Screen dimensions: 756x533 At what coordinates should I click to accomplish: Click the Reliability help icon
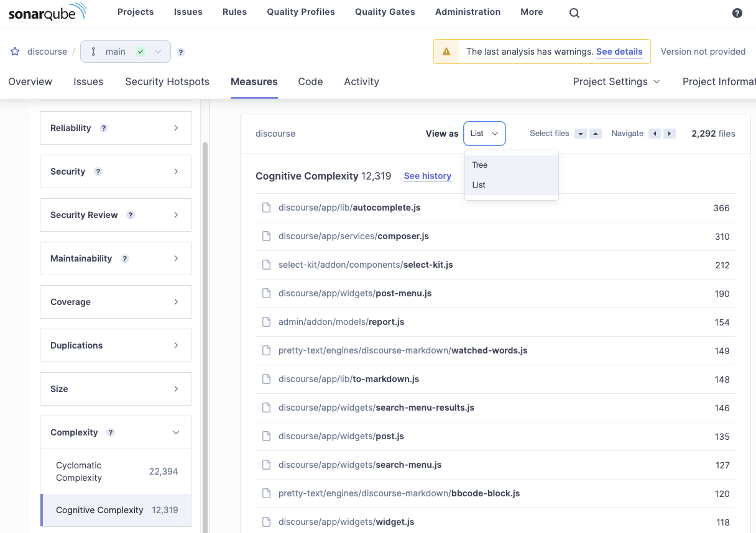(x=104, y=128)
